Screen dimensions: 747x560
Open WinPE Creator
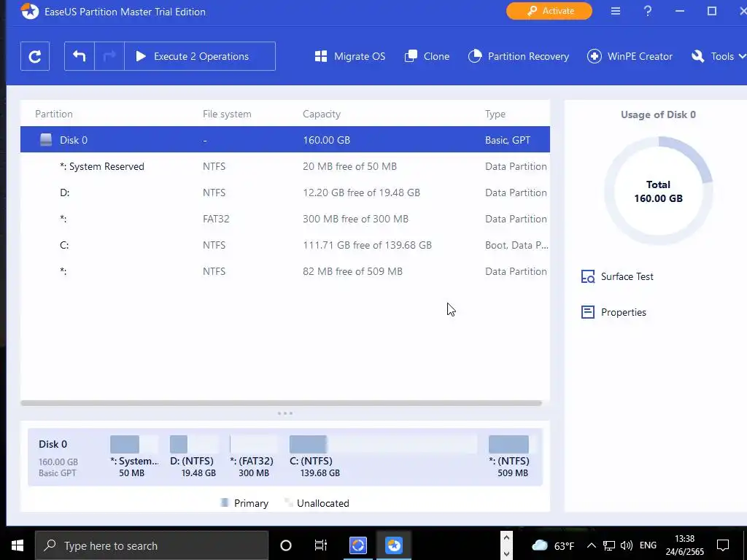point(630,56)
